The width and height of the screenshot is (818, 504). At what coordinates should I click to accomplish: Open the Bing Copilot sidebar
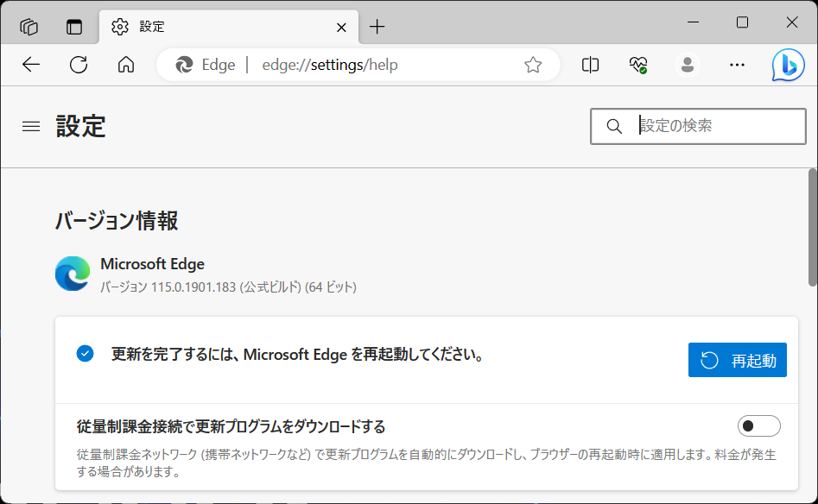click(x=787, y=65)
